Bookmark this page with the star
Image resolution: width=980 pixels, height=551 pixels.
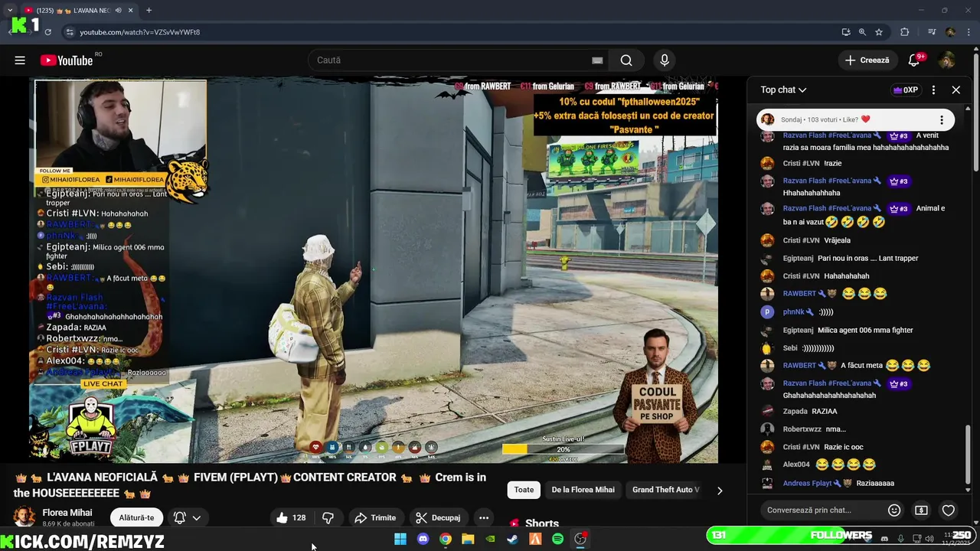[x=879, y=32]
